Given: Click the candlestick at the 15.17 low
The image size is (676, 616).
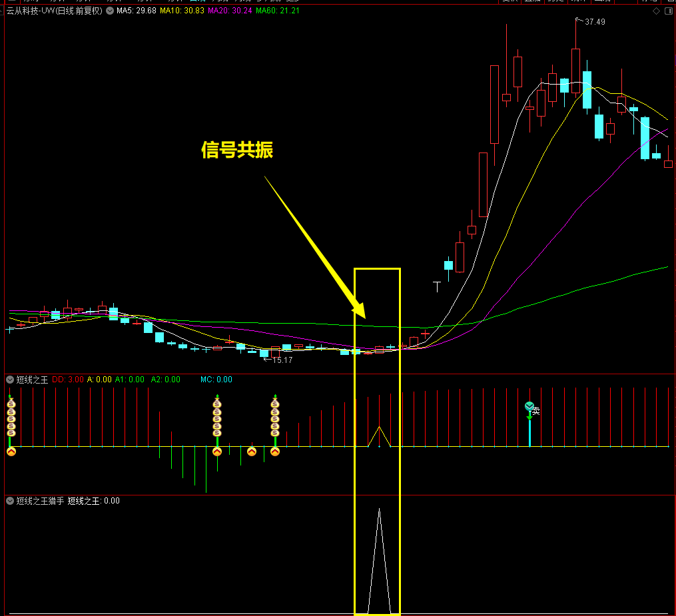Looking at the screenshot, I should click(x=264, y=354).
